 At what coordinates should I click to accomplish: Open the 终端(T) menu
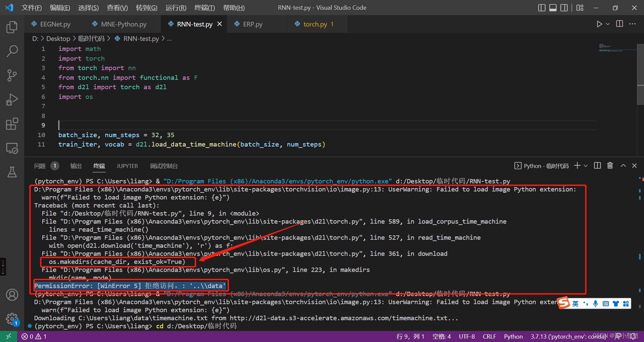205,8
